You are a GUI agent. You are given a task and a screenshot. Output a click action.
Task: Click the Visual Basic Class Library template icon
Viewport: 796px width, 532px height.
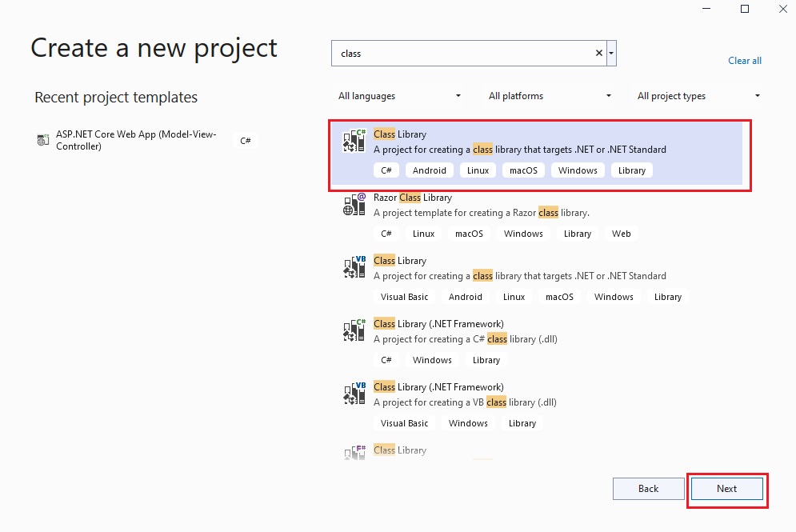[354, 267]
